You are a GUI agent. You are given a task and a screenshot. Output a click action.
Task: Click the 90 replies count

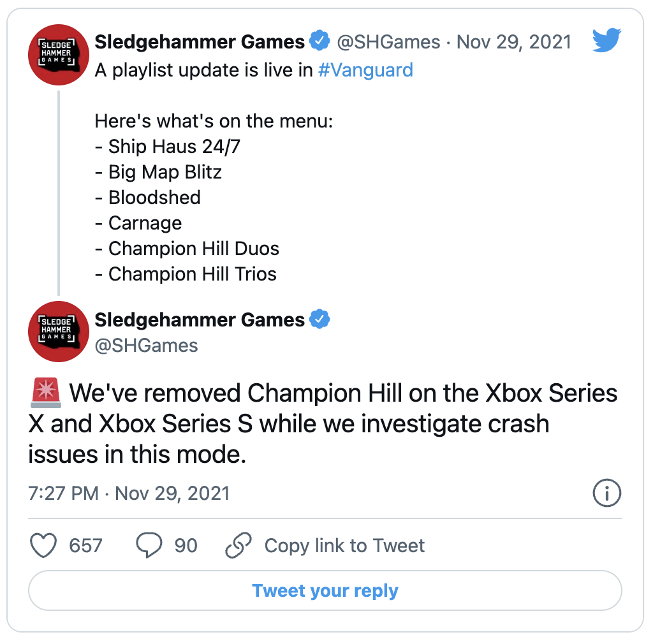[186, 545]
